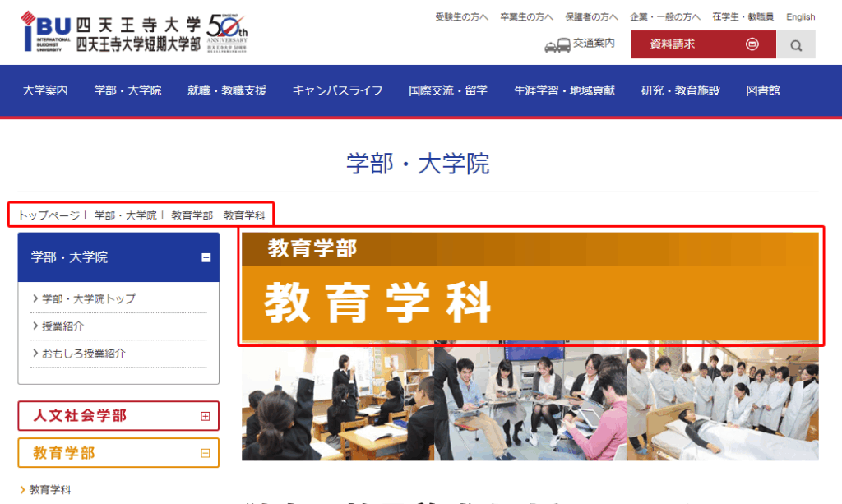Viewport: 842px width, 504px height.
Task: Click the circular icon in 資料請求 button
Action: (x=752, y=44)
